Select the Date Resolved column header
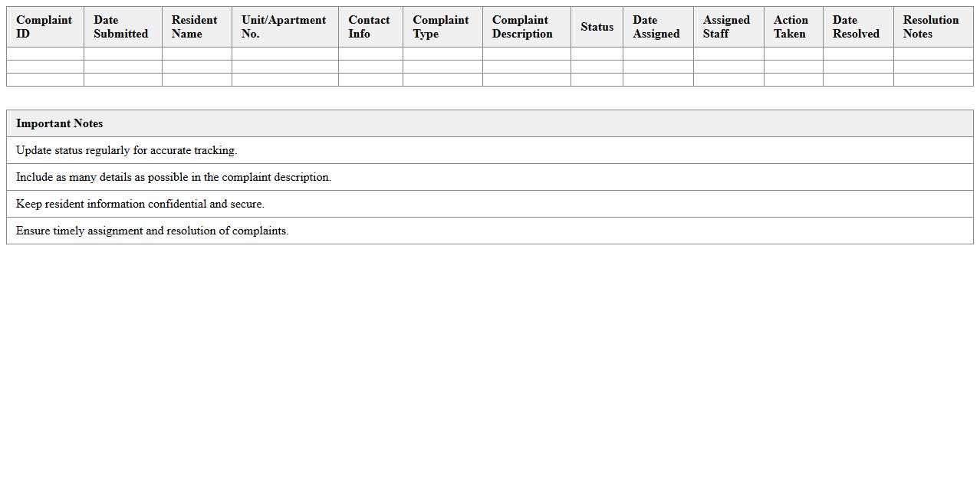This screenshot has height=498, width=980. click(857, 27)
